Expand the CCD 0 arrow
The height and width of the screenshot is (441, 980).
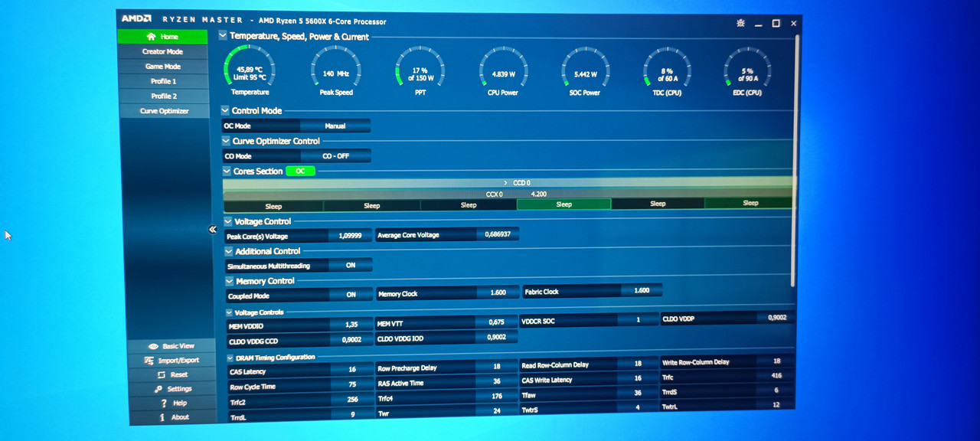[505, 183]
